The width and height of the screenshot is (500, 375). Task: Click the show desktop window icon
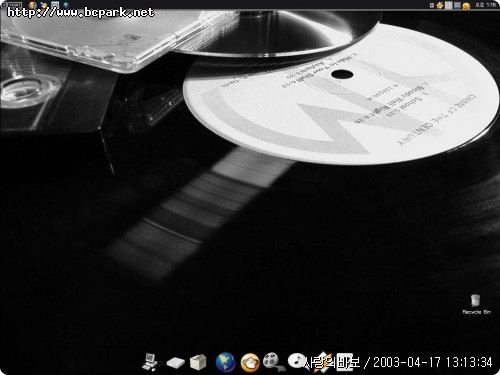(55, 5)
